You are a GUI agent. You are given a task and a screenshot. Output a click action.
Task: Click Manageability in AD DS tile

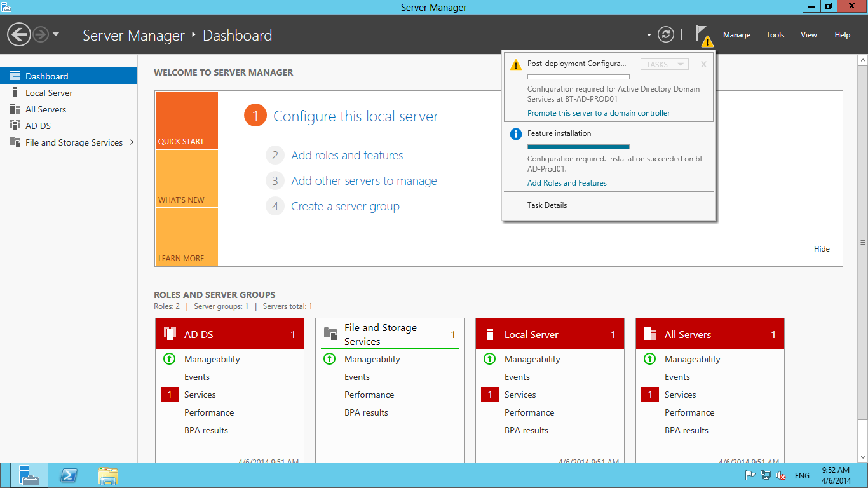click(212, 359)
